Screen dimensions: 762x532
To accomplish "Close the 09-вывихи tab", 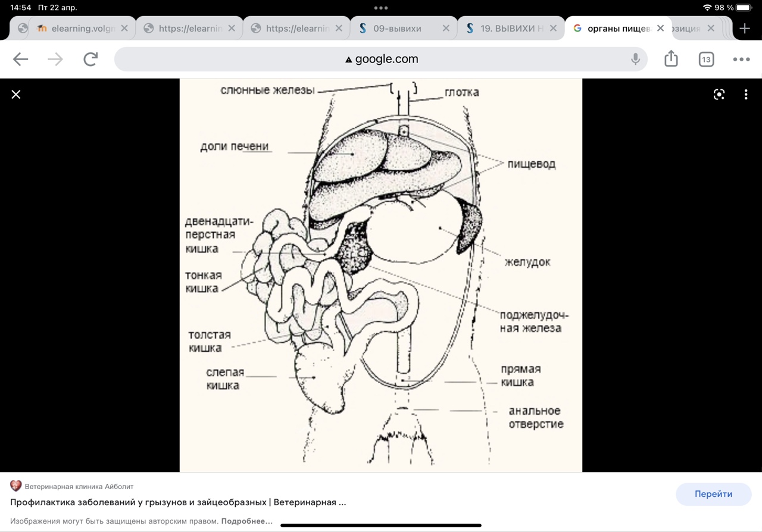I will pos(446,28).
